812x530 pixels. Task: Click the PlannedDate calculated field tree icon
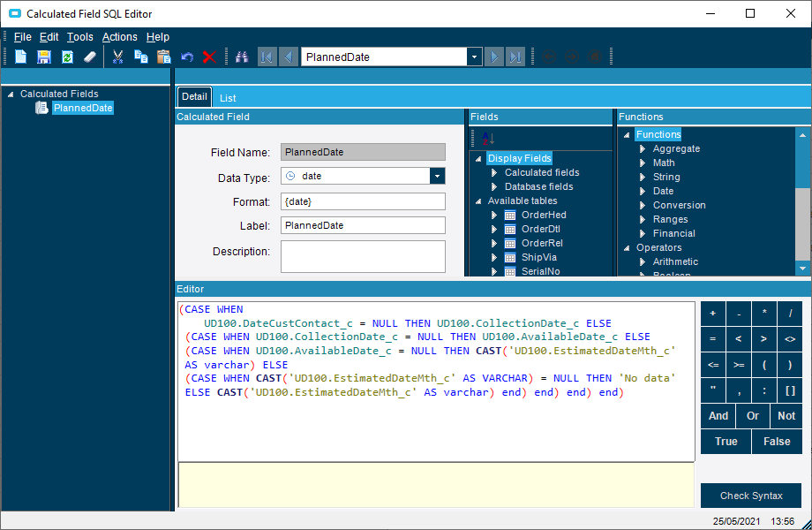(41, 108)
